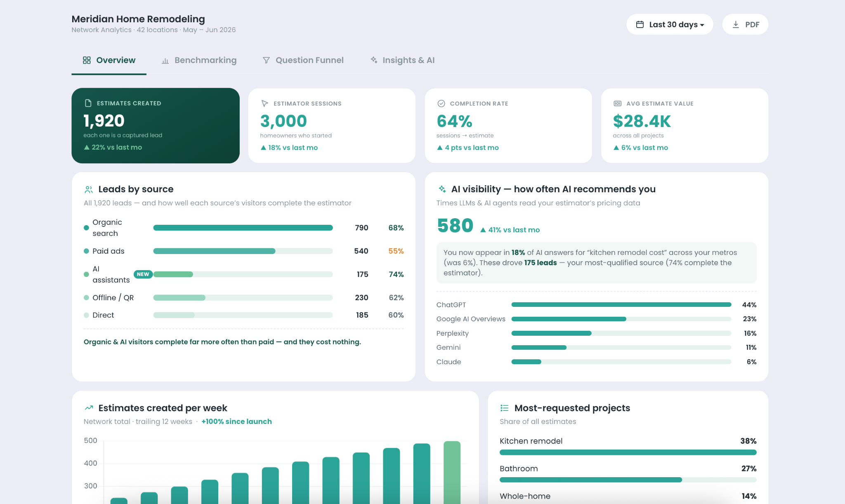The height and width of the screenshot is (504, 845).
Task: Click the Claude 6% share bar
Action: point(621,362)
